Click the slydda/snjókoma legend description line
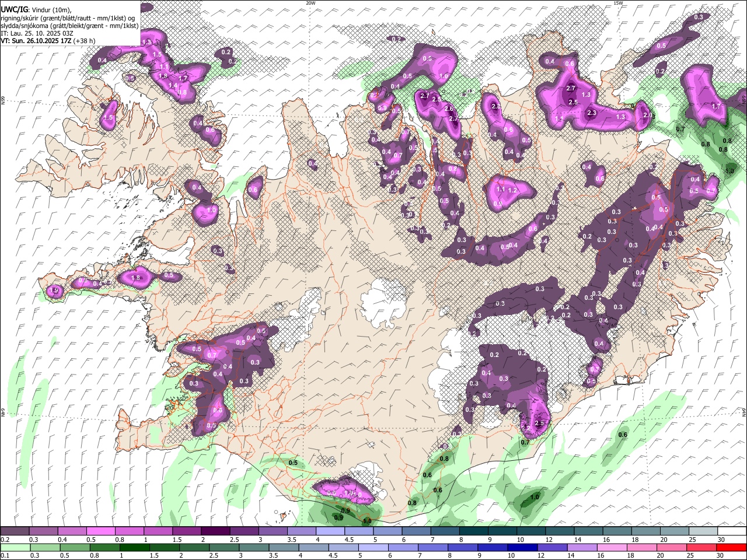The height and width of the screenshot is (560, 747). [x=69, y=26]
